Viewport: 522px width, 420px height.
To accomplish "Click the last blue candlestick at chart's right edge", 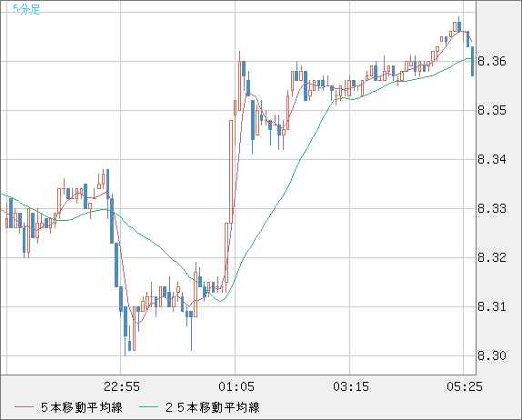I will (x=472, y=62).
